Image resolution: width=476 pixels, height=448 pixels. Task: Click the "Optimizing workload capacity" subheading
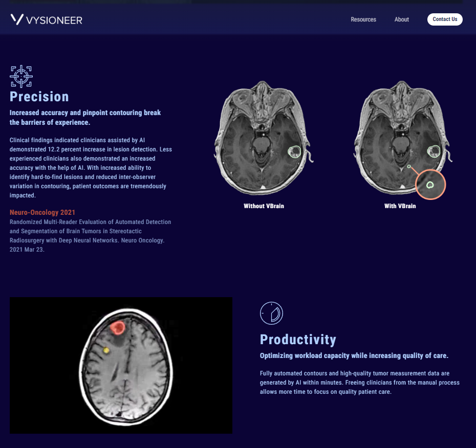point(354,355)
